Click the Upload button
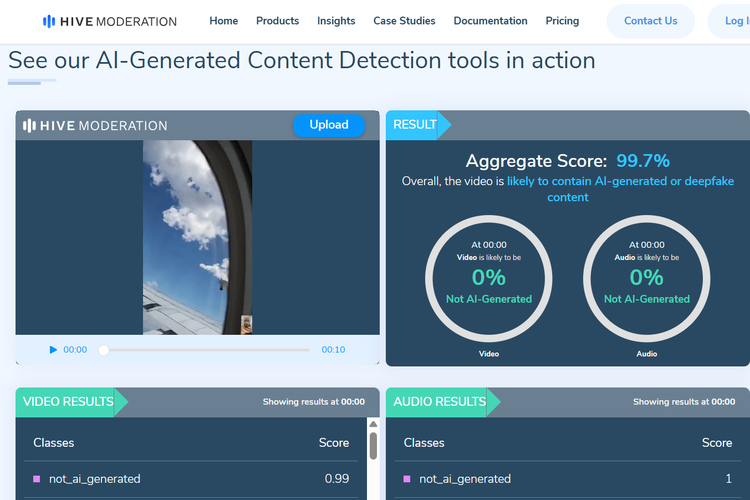Image resolution: width=750 pixels, height=500 pixels. click(329, 125)
